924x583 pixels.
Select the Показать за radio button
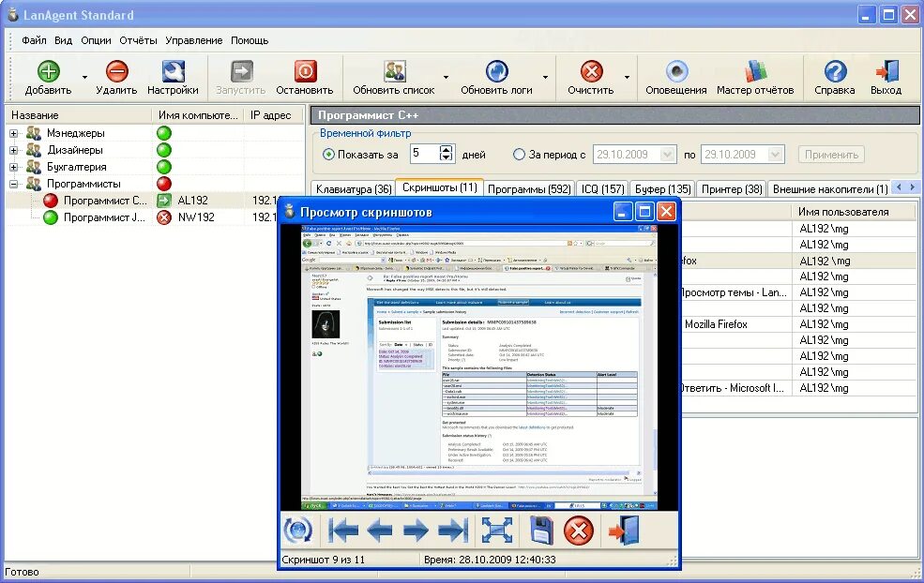[329, 155]
